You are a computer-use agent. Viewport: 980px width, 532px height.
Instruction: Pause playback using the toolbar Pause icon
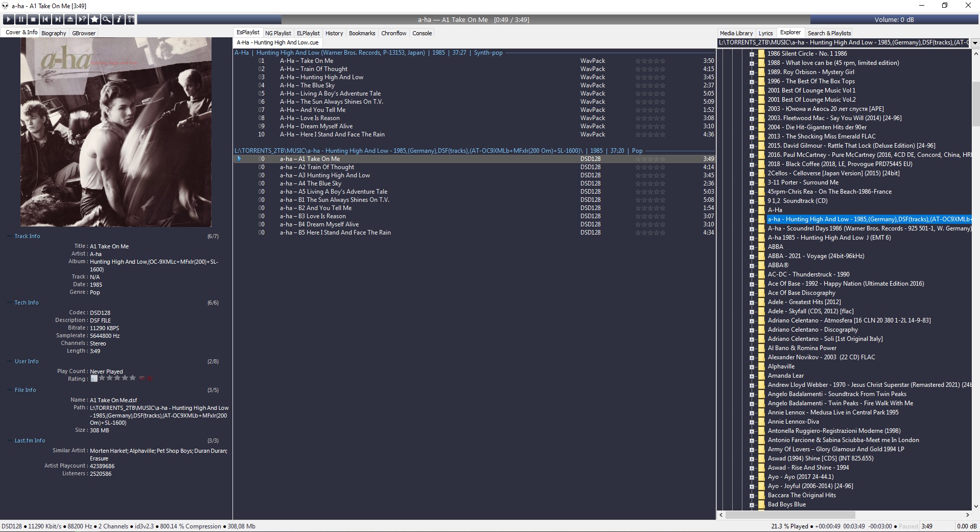tap(21, 19)
